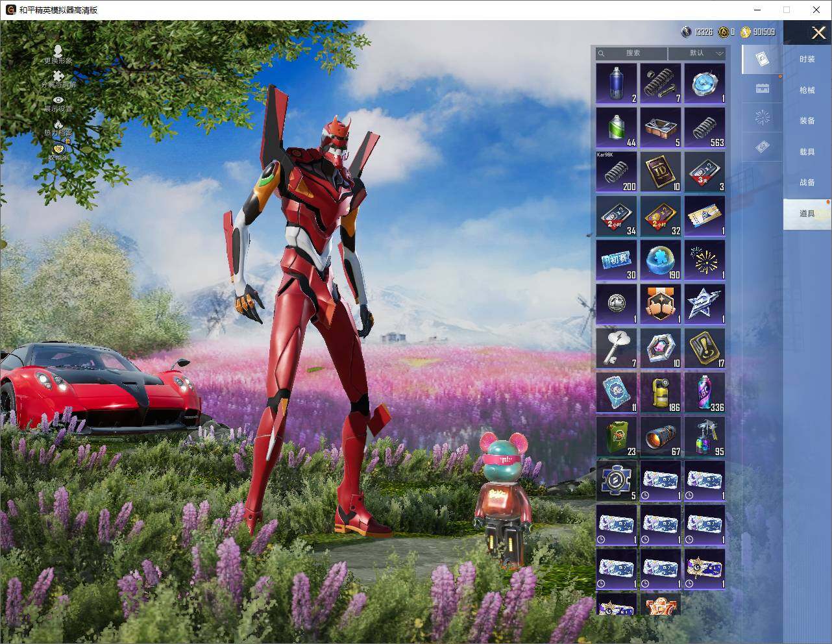Select the gold 2小时 card (32)
Image resolution: width=832 pixels, height=644 pixels.
(x=661, y=216)
